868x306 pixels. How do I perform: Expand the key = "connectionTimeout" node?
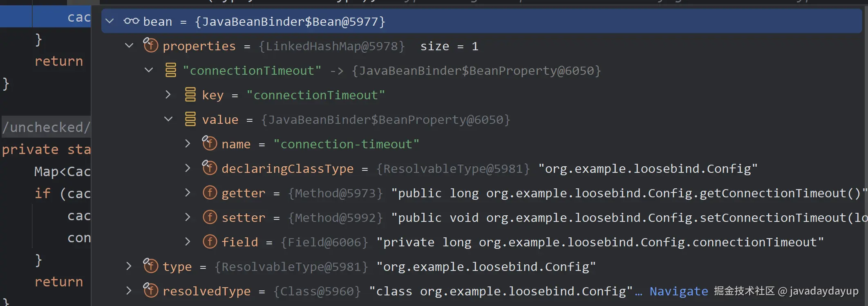click(x=168, y=94)
